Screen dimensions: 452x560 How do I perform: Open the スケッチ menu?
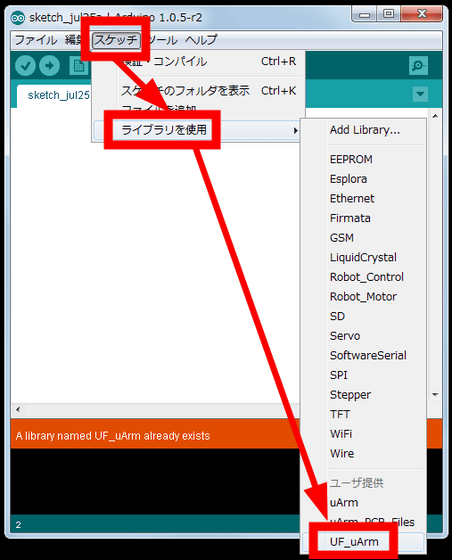(x=116, y=40)
